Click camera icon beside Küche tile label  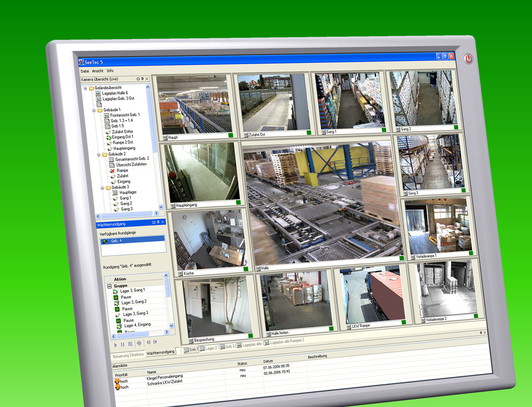(179, 273)
